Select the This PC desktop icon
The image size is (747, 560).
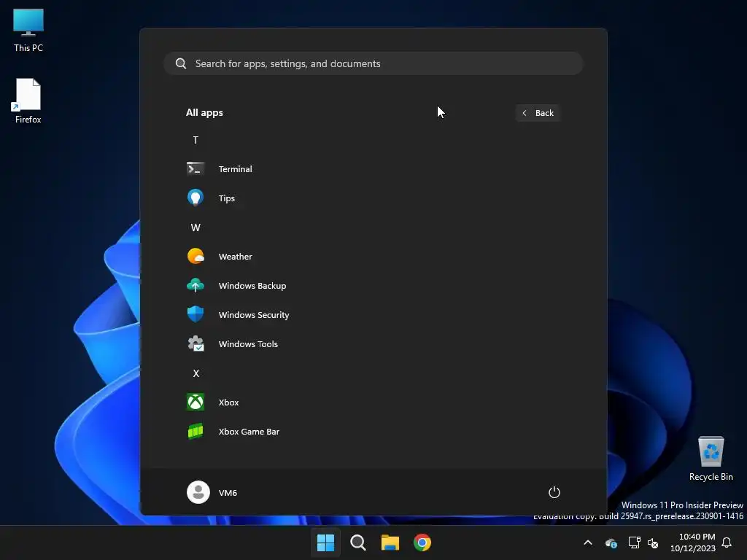[x=28, y=30]
